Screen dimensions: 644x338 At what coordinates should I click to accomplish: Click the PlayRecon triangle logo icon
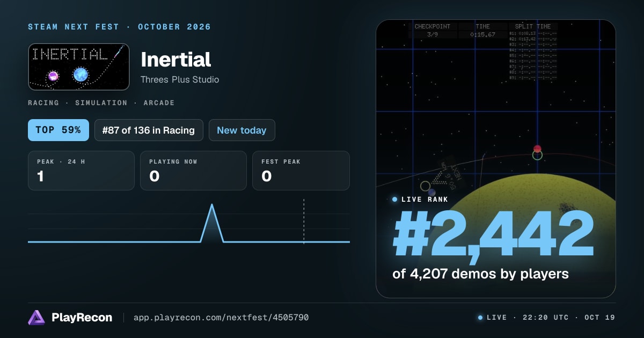pos(36,318)
